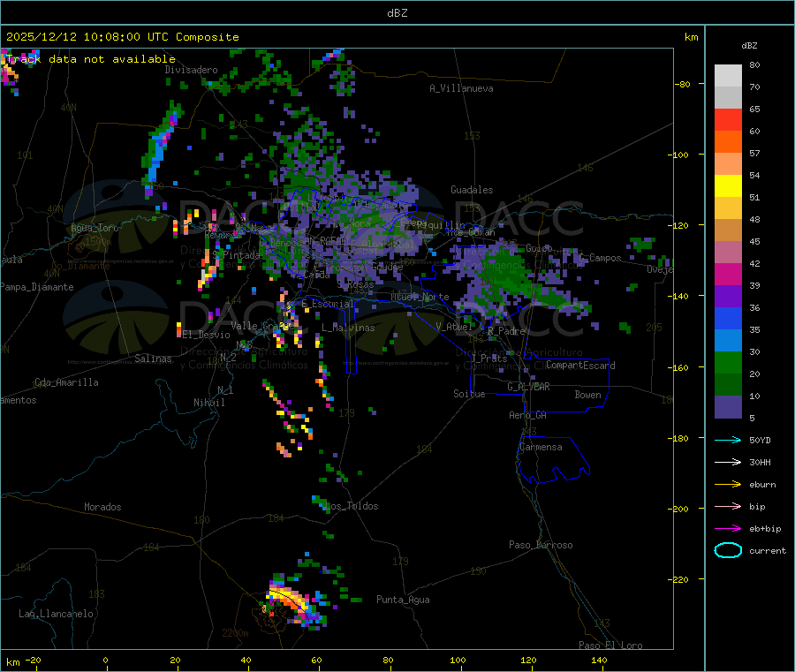Click the 'R_Padre' map label
The image size is (795, 672).
click(506, 331)
